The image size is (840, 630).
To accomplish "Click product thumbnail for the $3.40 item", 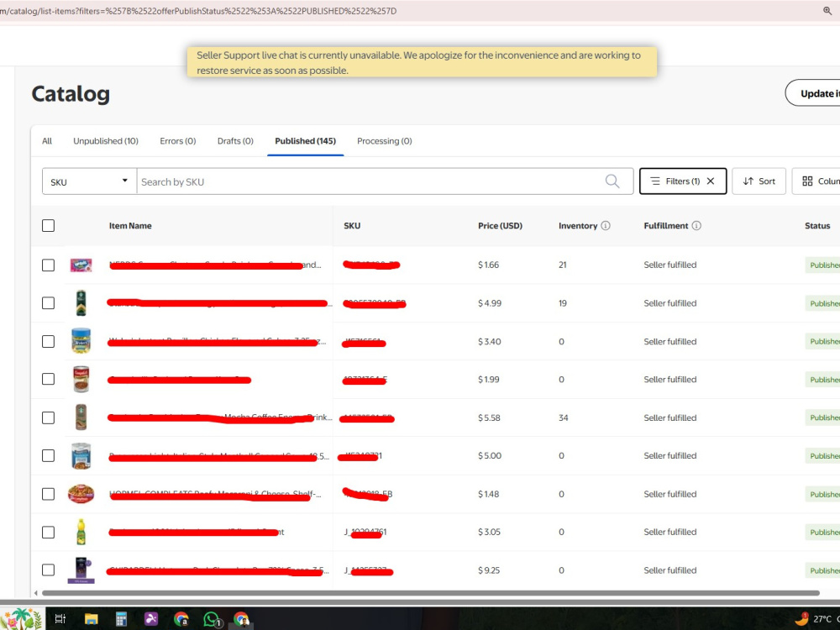I will pyautogui.click(x=81, y=341).
